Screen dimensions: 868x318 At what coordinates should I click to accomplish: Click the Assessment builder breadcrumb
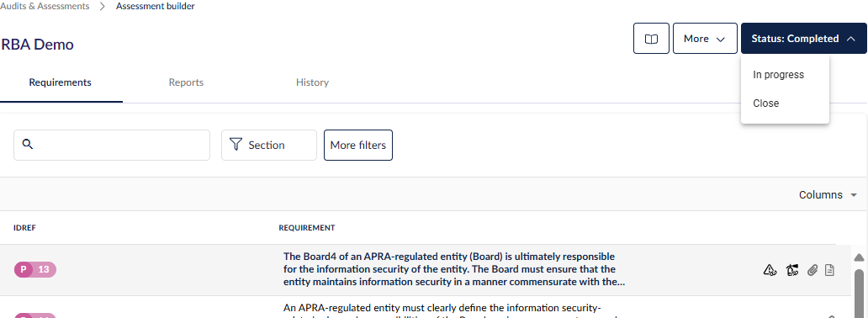coord(155,7)
